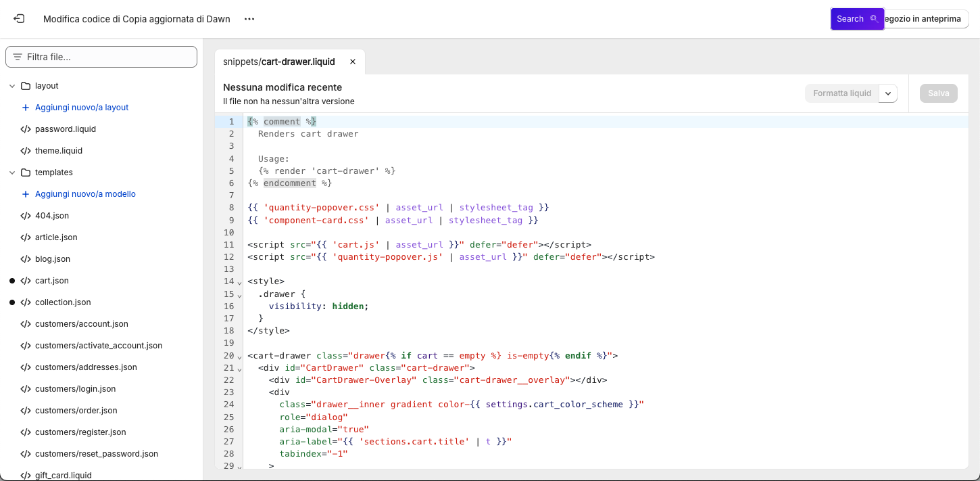
Task: Click code icon next to customers/register.json
Action: click(26, 432)
